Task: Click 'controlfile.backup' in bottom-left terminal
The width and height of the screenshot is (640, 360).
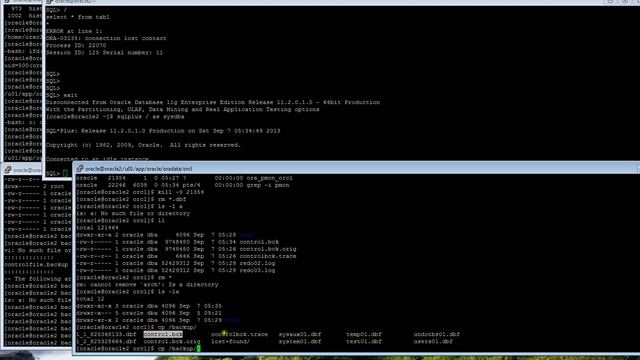Action: point(36,265)
